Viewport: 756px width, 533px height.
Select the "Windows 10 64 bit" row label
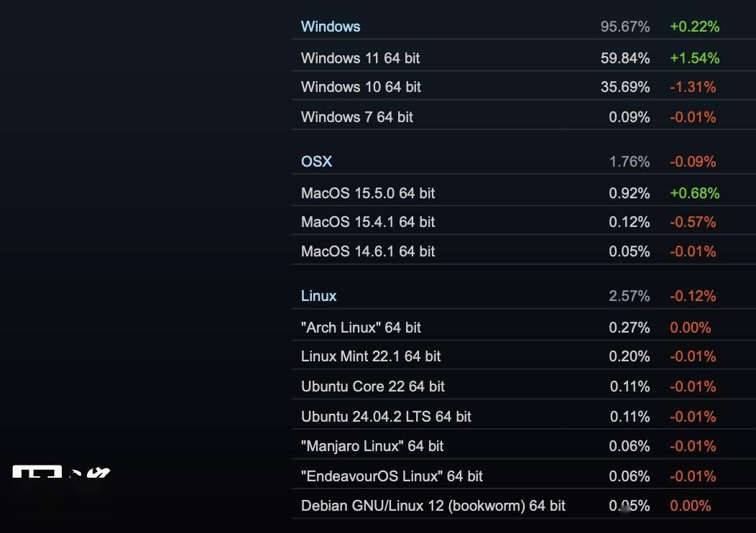coord(361,87)
